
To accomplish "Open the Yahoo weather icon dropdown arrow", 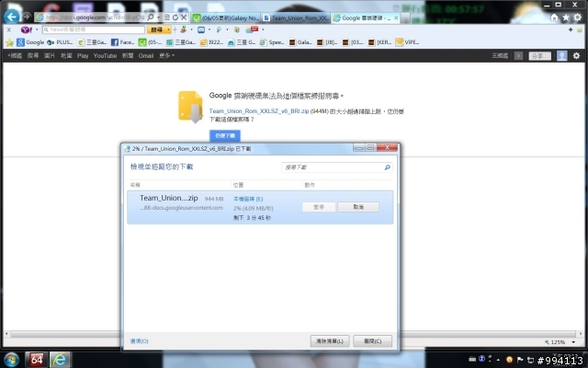I will pos(263,29).
